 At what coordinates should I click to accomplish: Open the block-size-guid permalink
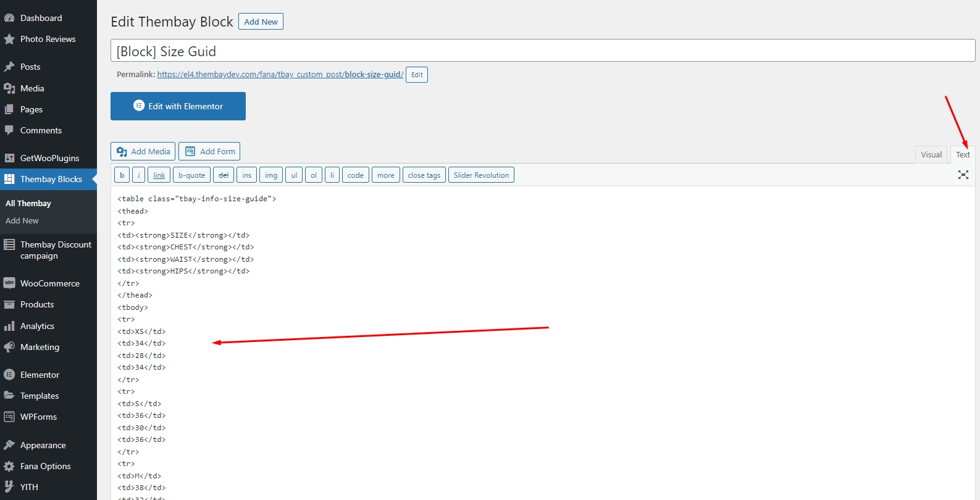point(280,75)
